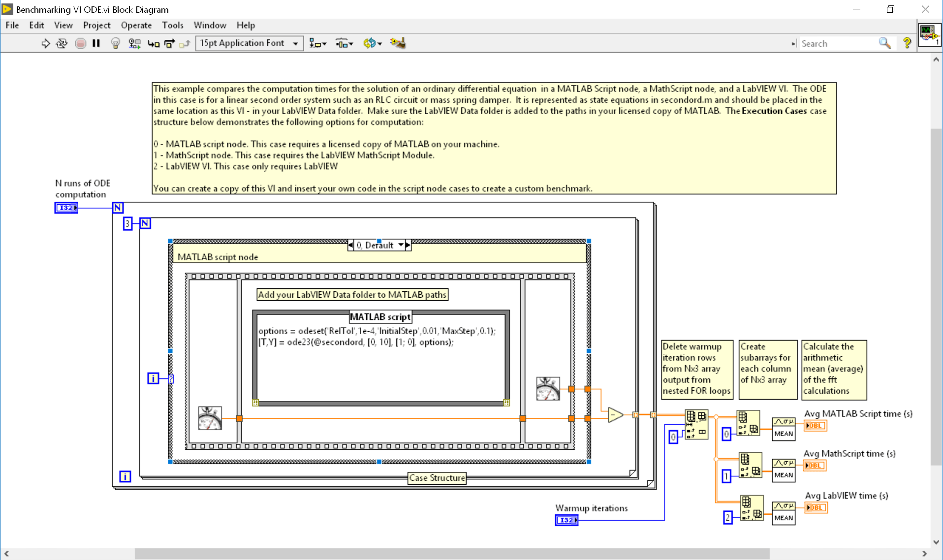Select Avg LabVIEW time DBL indicator

pyautogui.click(x=816, y=507)
